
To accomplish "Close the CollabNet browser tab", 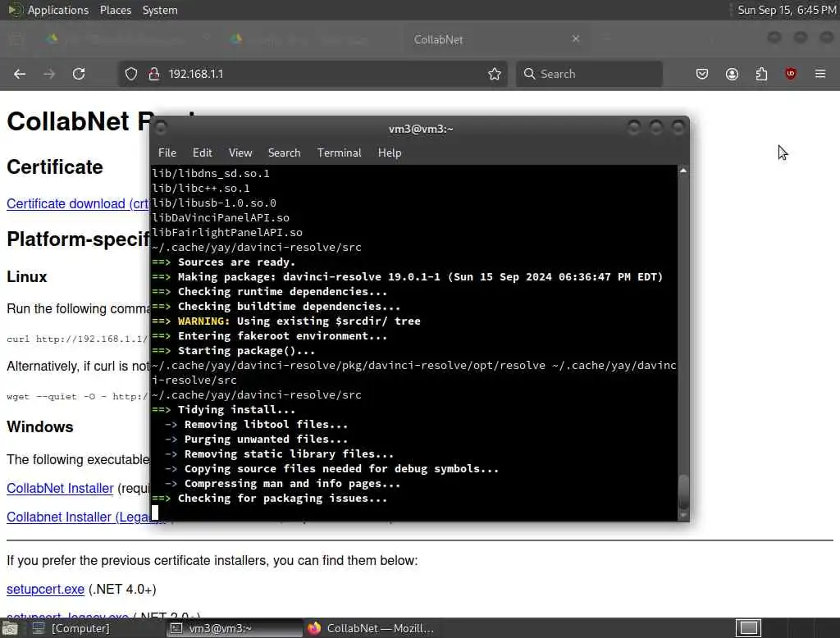I will pyautogui.click(x=575, y=39).
